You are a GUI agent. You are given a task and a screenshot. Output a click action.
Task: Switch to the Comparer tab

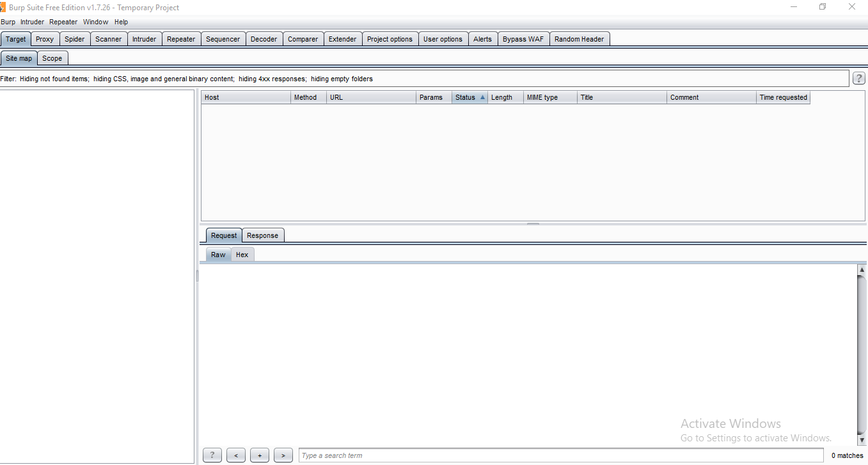point(303,39)
